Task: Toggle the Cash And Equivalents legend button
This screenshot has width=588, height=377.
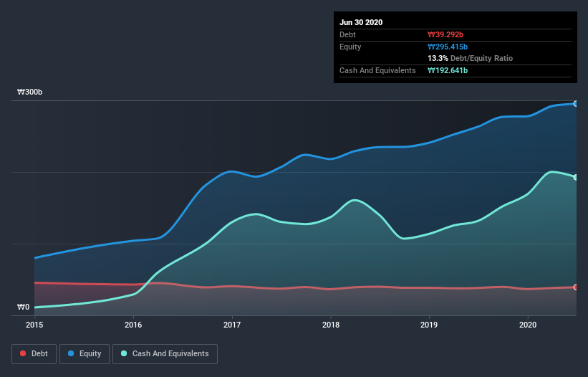Action: click(165, 354)
